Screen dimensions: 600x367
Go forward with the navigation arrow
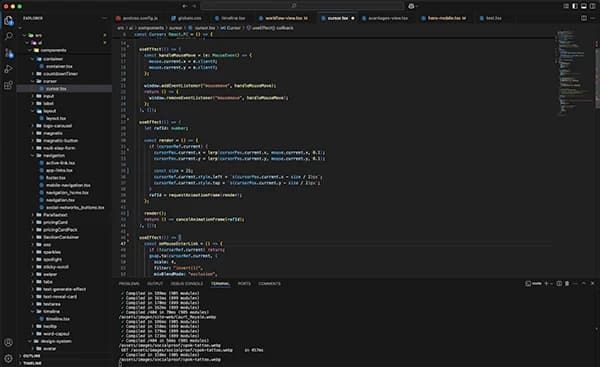point(194,6)
